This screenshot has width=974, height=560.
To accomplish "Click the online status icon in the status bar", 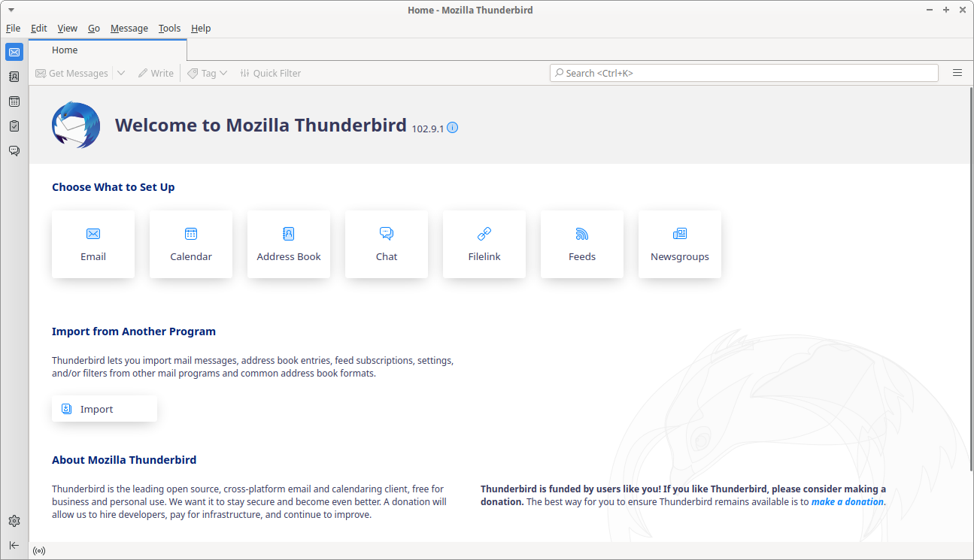I will click(39, 551).
